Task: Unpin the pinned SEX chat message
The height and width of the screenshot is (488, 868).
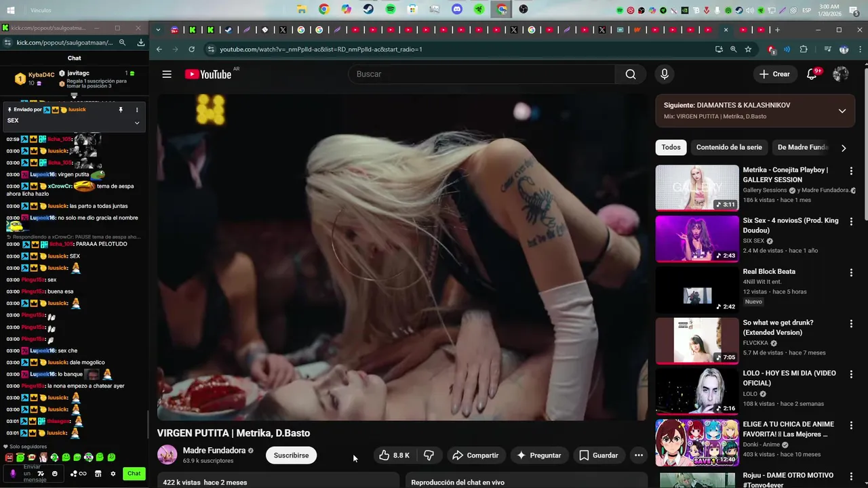Action: (x=121, y=109)
